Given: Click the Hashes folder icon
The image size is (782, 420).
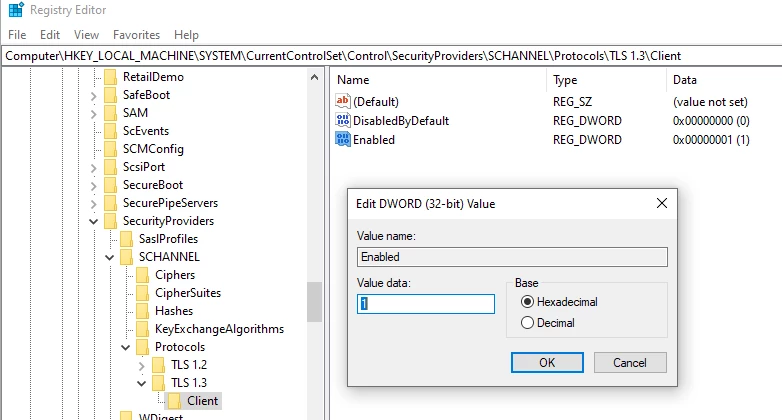Looking at the screenshot, I should [143, 311].
